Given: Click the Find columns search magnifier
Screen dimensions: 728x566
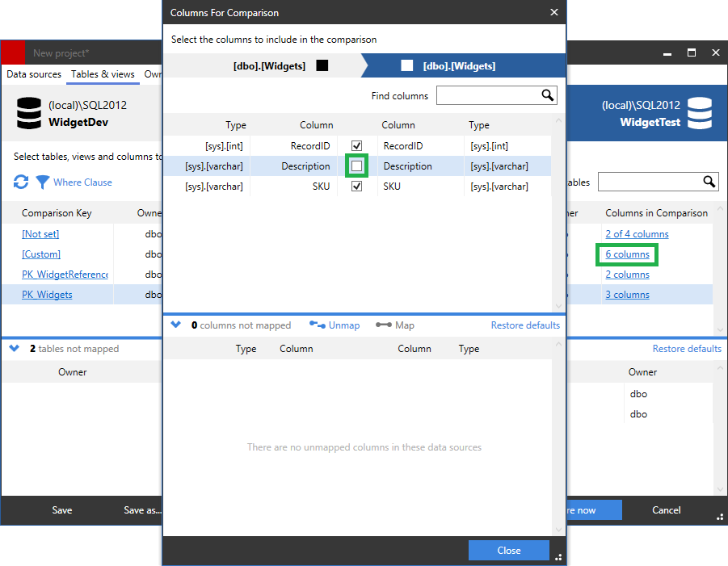Looking at the screenshot, I should (547, 95).
